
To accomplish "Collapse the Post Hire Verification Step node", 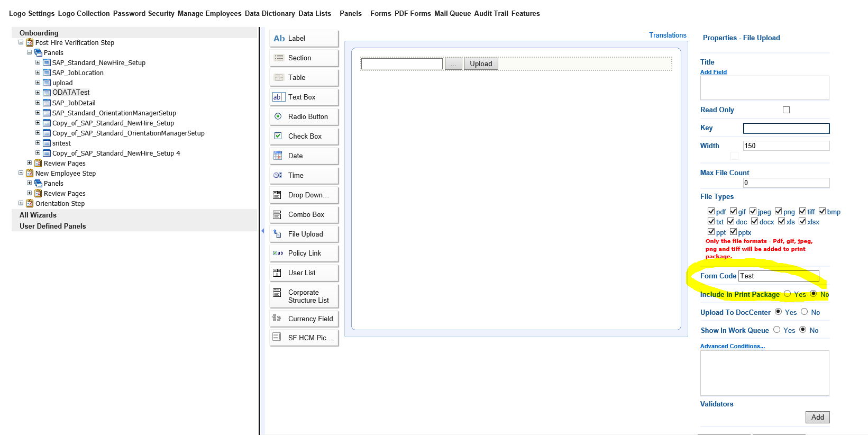I will click(x=21, y=42).
